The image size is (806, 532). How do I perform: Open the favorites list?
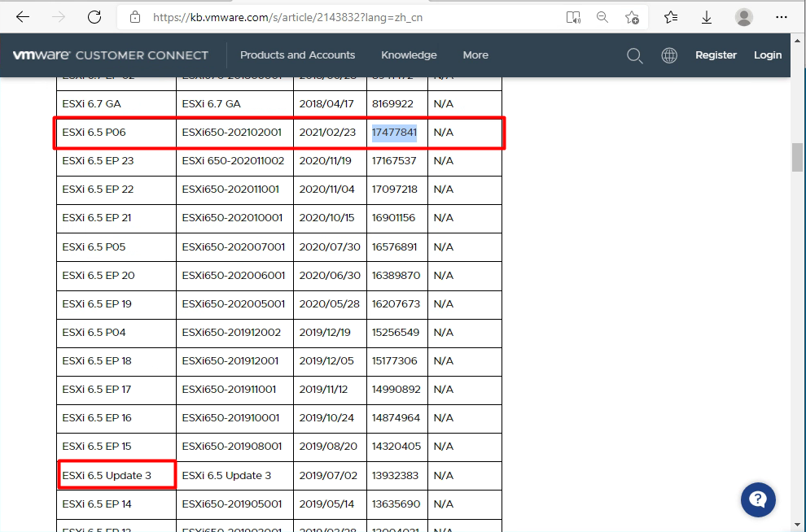[671, 17]
